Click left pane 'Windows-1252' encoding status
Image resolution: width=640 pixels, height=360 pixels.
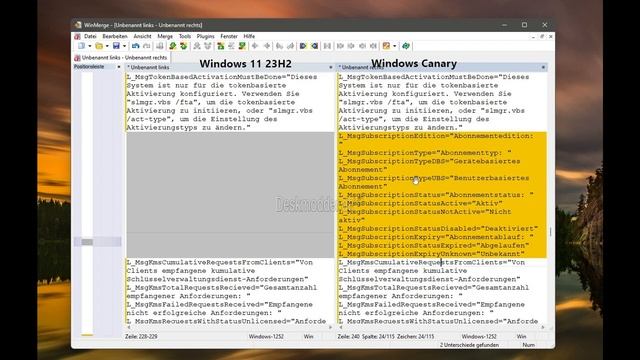266,336
